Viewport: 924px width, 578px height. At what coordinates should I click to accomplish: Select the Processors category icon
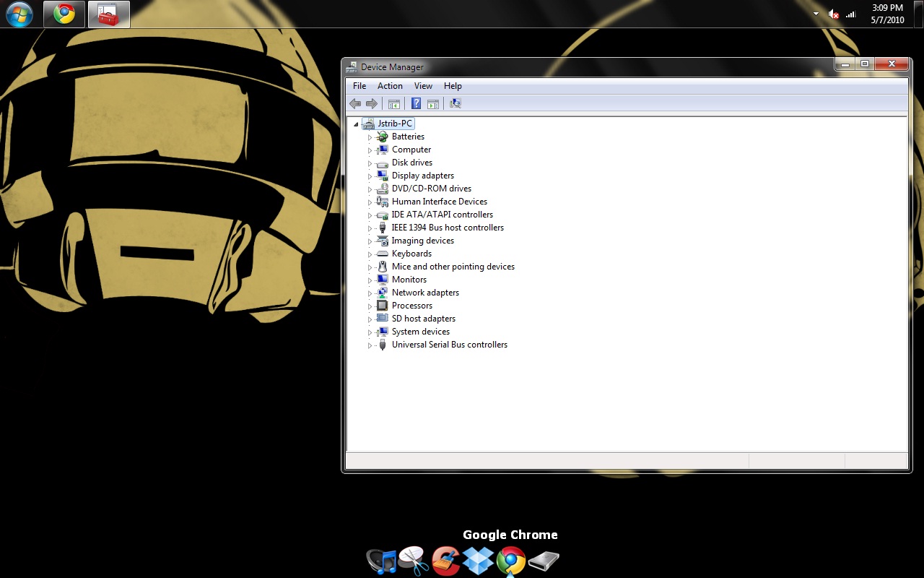pyautogui.click(x=382, y=306)
